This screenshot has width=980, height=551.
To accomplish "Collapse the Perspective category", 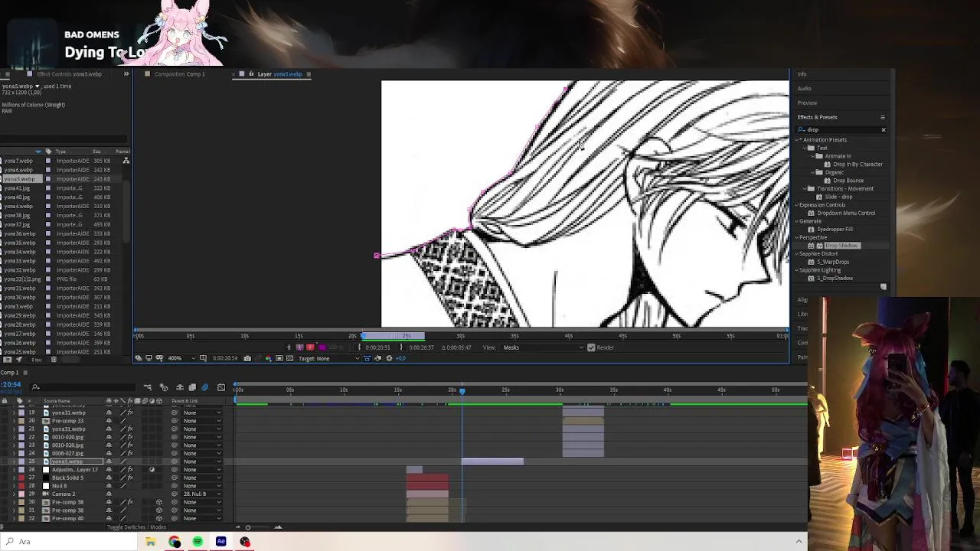I will point(797,237).
